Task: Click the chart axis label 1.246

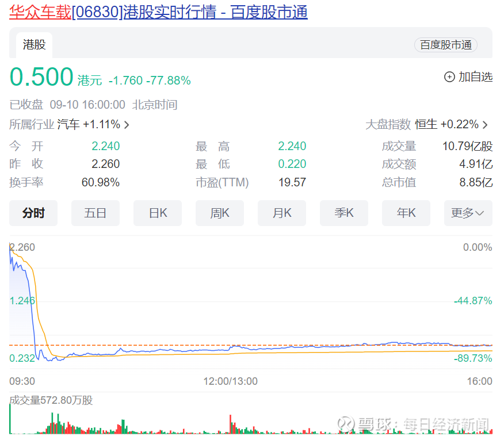Action: (22, 301)
